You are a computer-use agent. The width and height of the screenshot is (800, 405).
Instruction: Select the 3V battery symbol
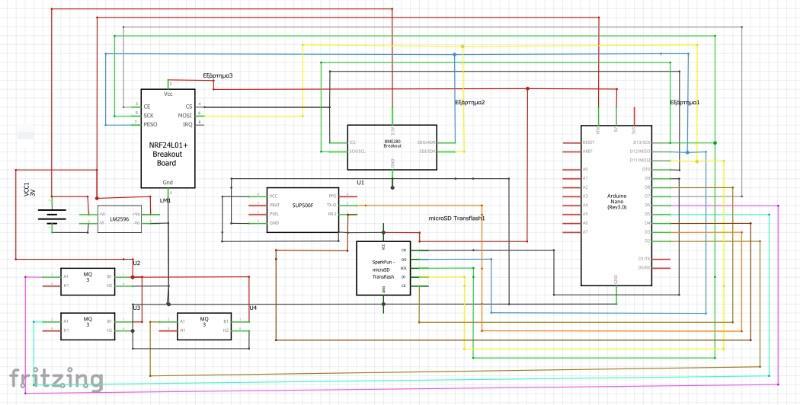point(52,217)
